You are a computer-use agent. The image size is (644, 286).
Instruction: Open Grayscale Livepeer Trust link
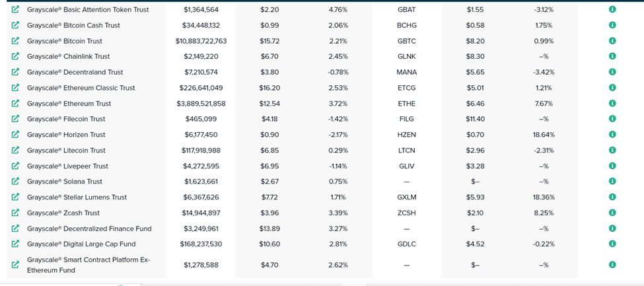(x=68, y=166)
